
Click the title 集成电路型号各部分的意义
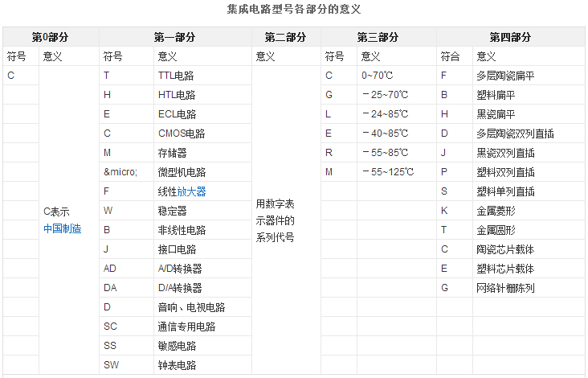pyautogui.click(x=294, y=9)
